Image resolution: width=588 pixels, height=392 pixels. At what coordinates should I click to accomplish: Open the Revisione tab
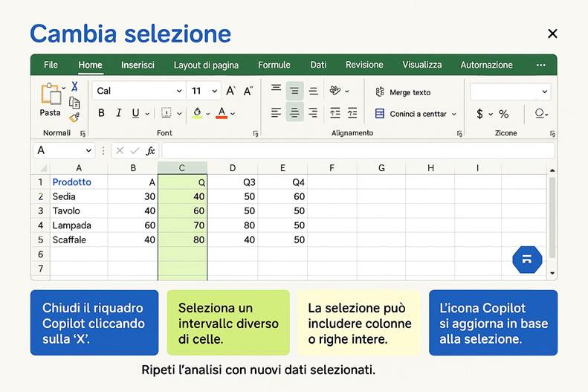[364, 65]
